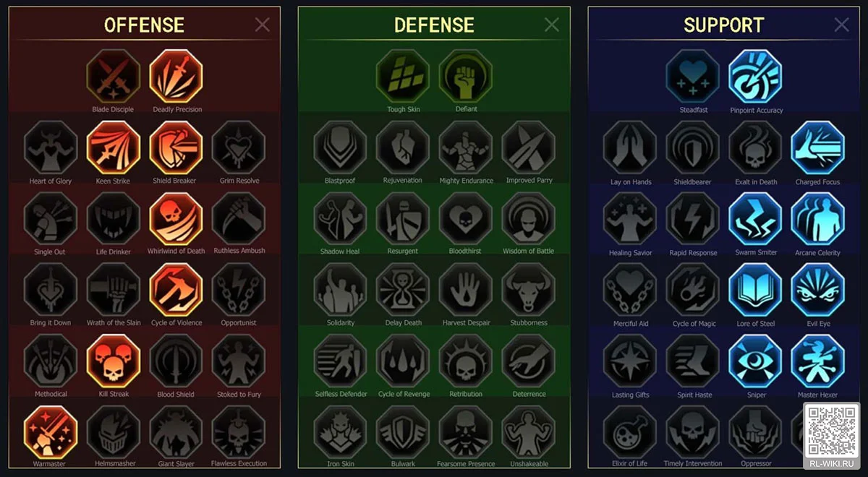Close the Defense mastery panel

click(x=552, y=25)
